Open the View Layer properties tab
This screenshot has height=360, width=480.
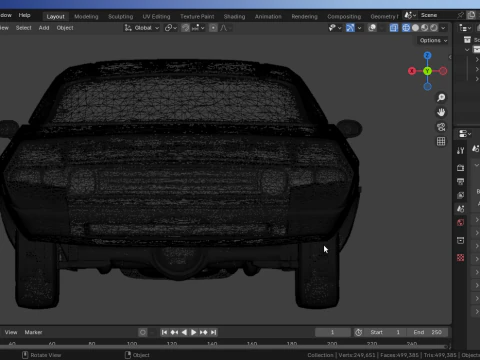click(x=461, y=195)
